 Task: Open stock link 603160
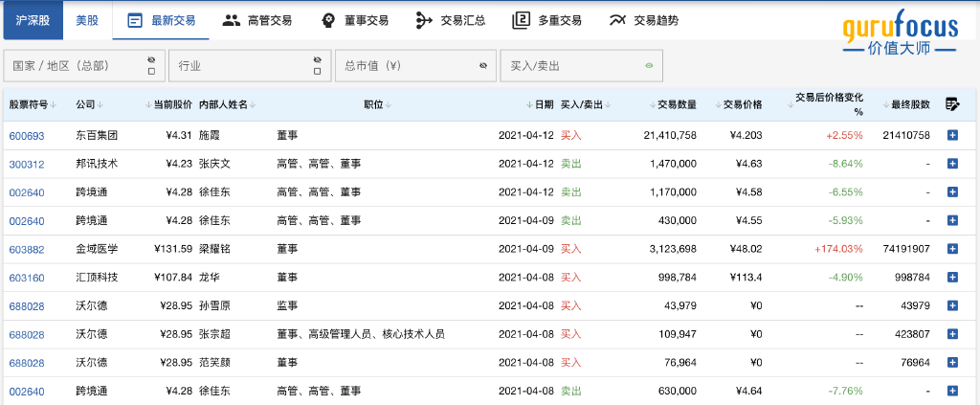[x=27, y=278]
